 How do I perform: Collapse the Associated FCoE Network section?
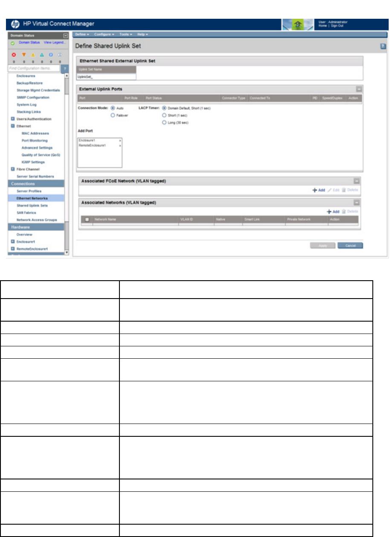357,181
